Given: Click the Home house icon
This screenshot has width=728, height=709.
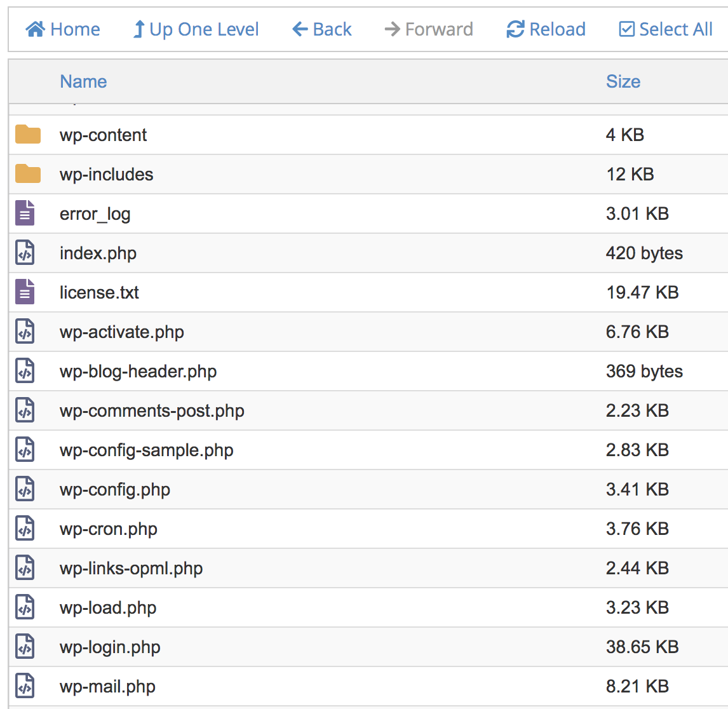Looking at the screenshot, I should click(36, 29).
